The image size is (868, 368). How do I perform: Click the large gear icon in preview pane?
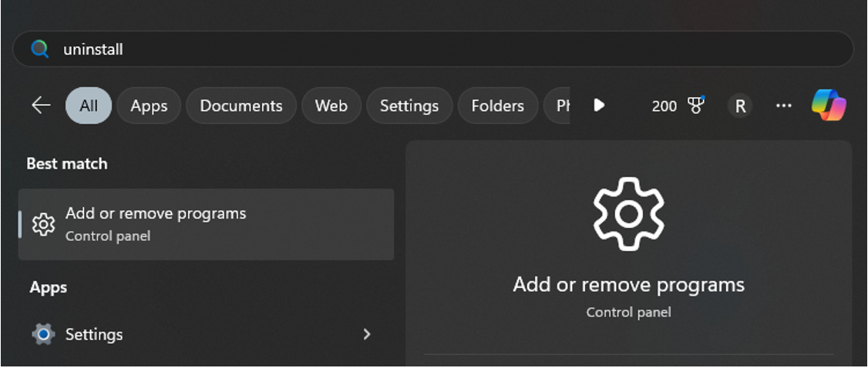tap(628, 214)
